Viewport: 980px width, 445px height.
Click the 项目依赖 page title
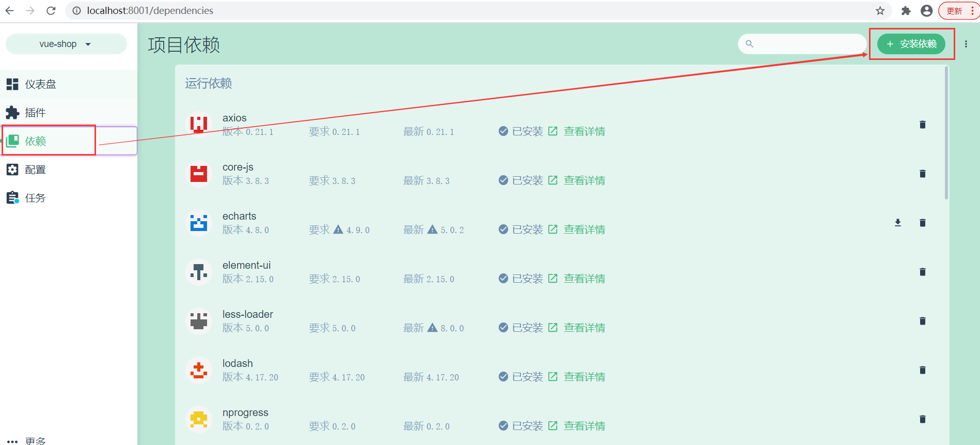184,44
